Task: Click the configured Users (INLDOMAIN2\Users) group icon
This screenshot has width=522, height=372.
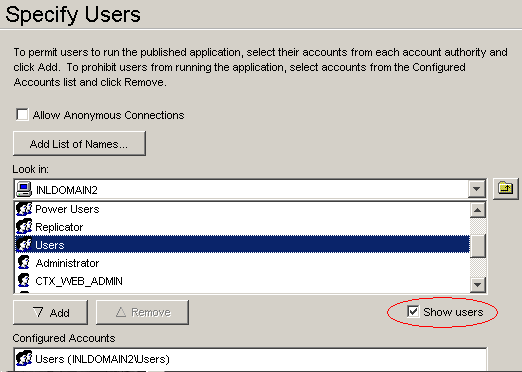Action: (x=24, y=358)
